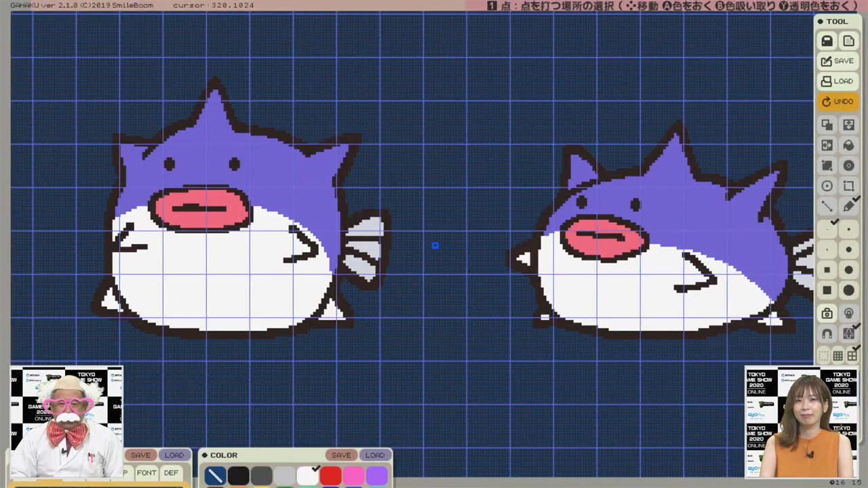Screen dimensions: 868x488
Task: Click LOAD in the COLOR panel
Action: [x=375, y=455]
